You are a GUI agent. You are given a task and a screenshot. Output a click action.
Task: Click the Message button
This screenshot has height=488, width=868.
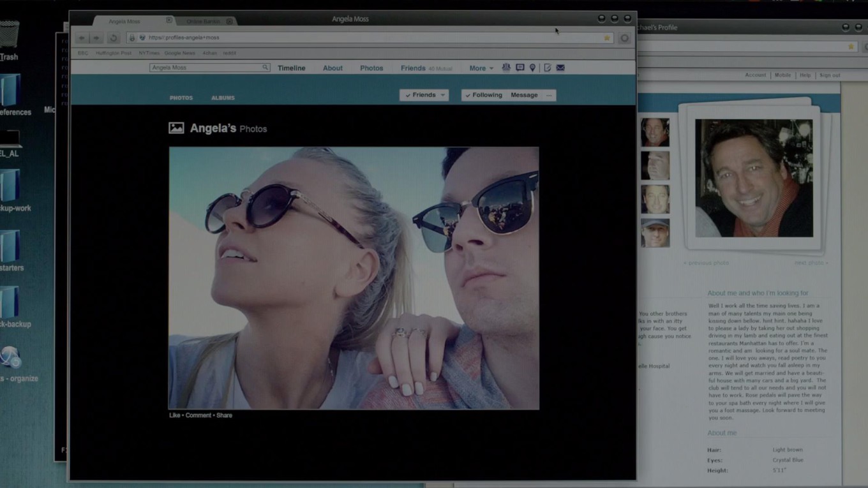tap(524, 95)
